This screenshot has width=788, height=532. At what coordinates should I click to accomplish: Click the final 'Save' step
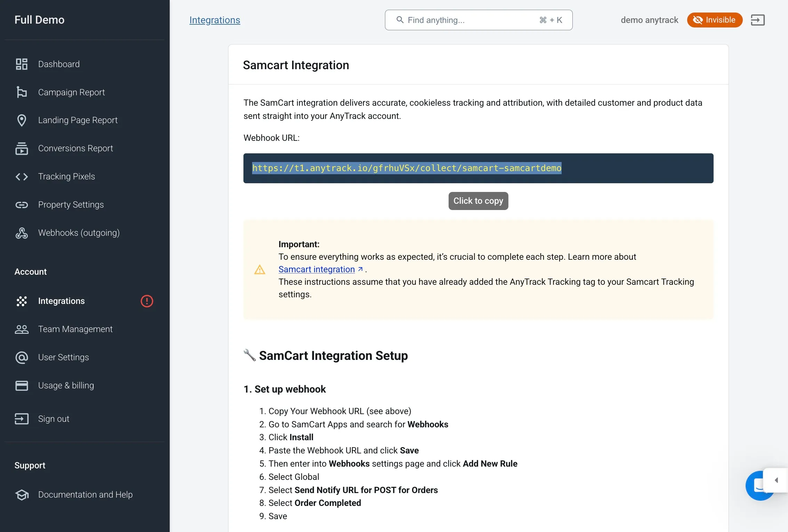point(278,516)
